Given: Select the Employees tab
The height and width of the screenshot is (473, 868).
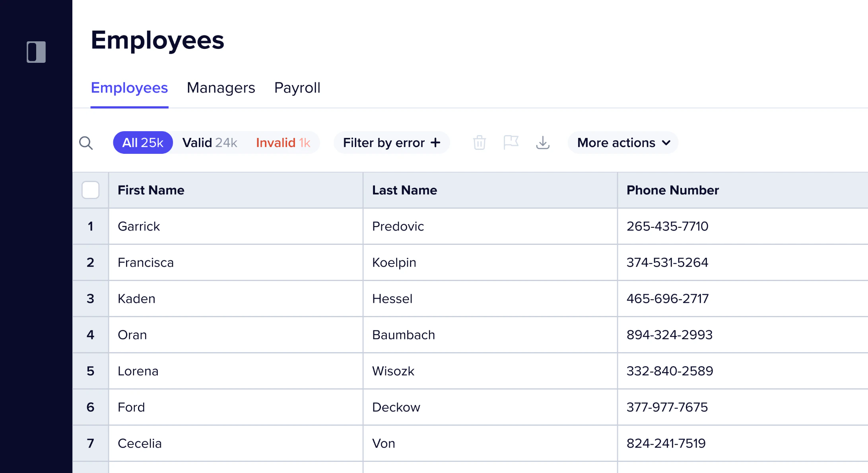Looking at the screenshot, I should pyautogui.click(x=129, y=88).
